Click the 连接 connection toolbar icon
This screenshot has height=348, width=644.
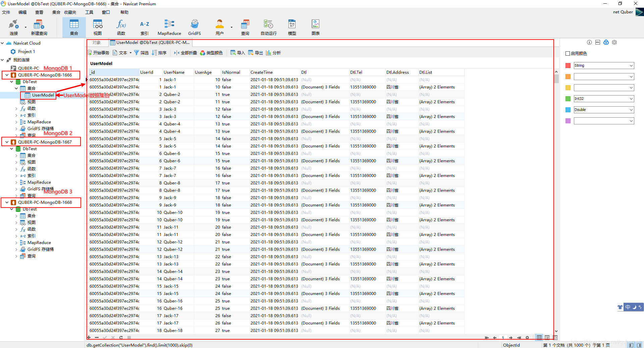click(14, 27)
